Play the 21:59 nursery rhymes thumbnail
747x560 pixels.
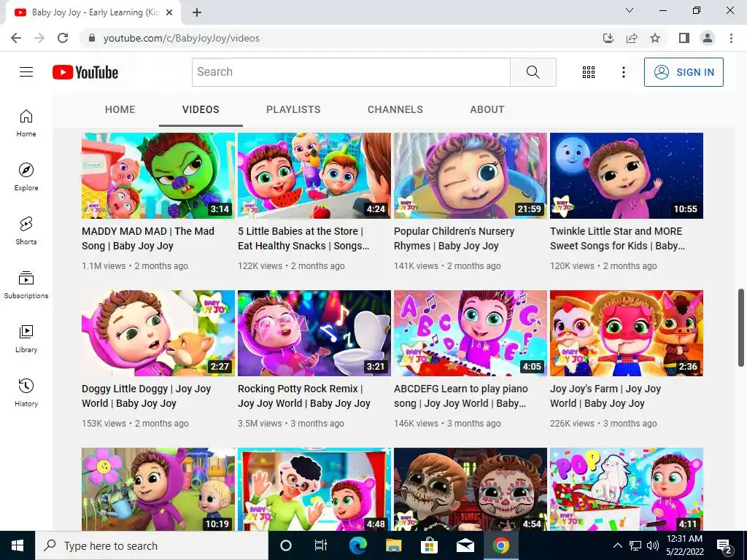(x=471, y=176)
